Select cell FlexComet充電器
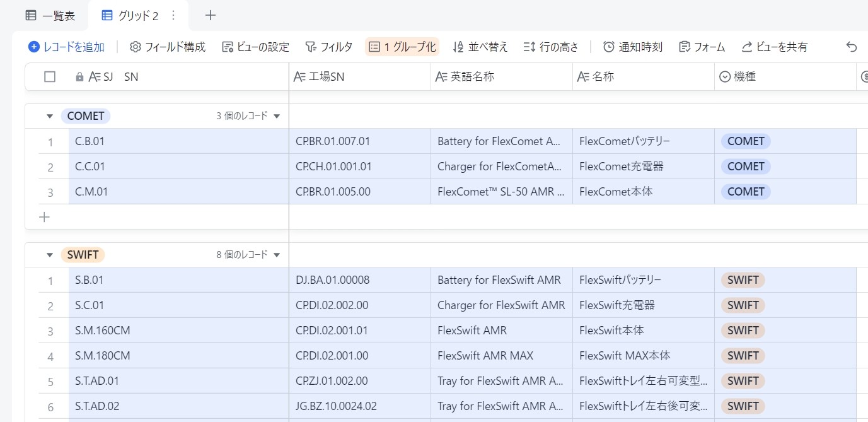The width and height of the screenshot is (868, 422). pyautogui.click(x=644, y=167)
